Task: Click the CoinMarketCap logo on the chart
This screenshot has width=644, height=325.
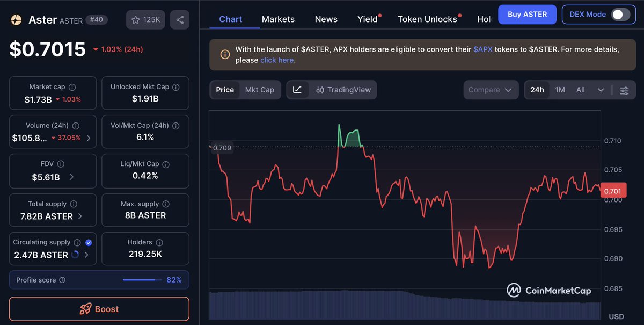Action: coord(548,291)
